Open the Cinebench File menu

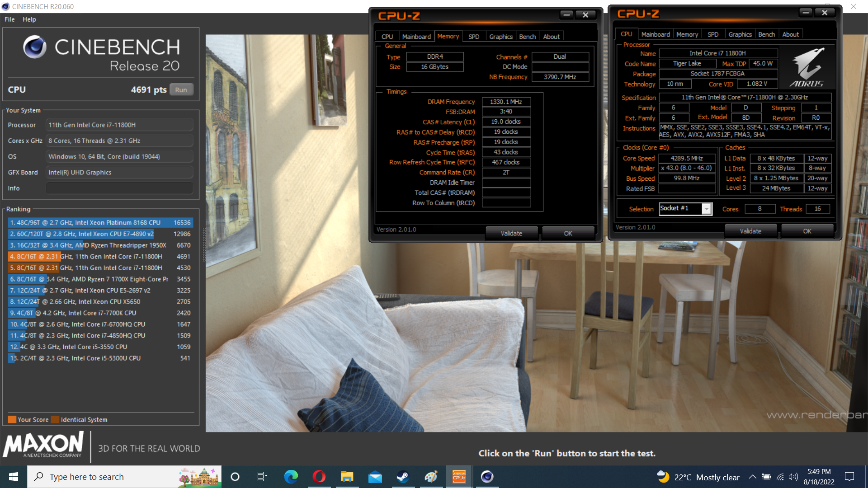point(9,19)
